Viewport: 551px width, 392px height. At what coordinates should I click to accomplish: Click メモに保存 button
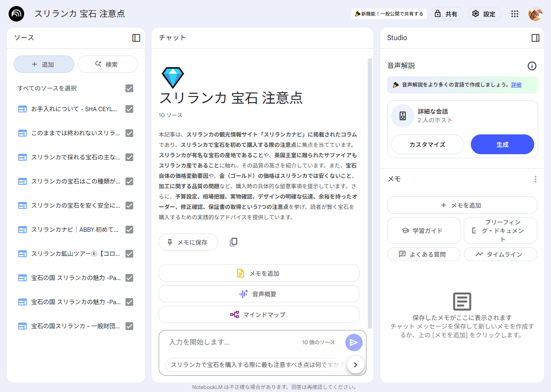(x=188, y=242)
